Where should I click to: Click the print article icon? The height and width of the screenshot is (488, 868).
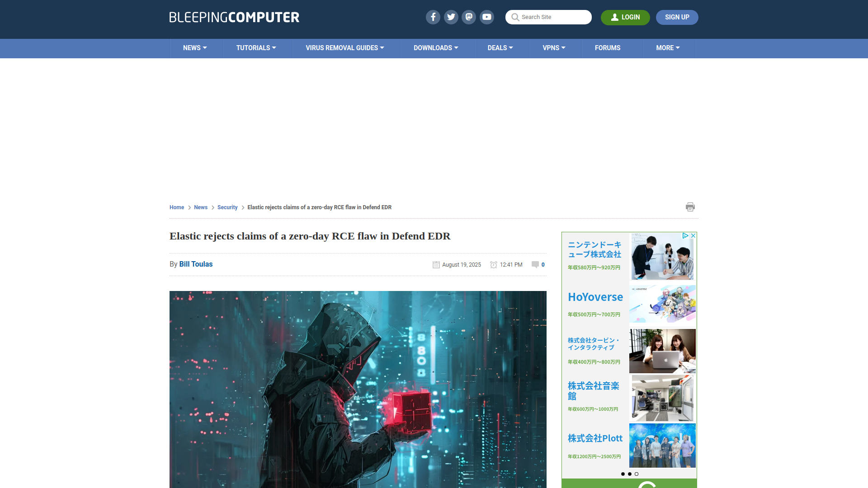(690, 207)
